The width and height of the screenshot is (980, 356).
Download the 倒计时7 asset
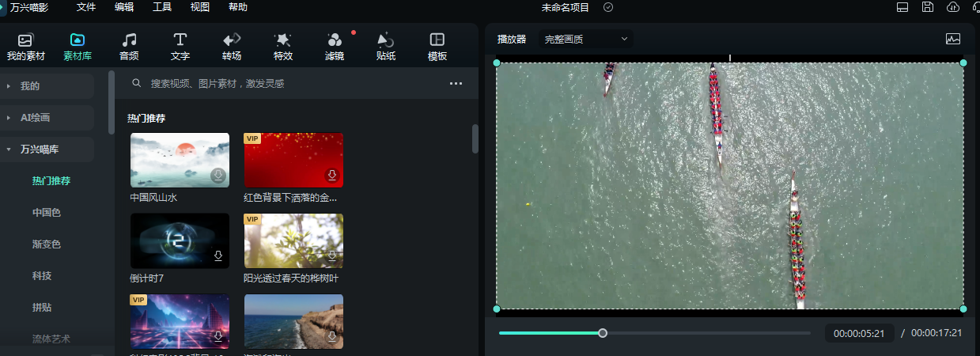point(218,256)
